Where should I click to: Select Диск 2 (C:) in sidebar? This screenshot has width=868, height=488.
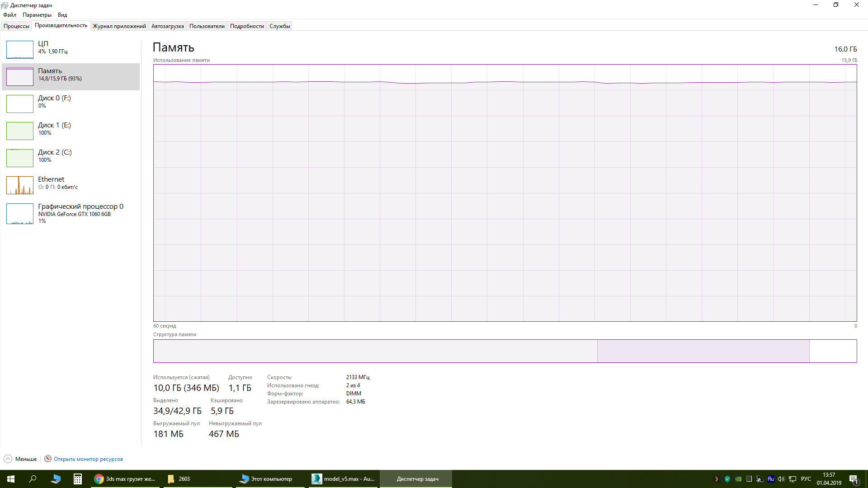point(71,158)
